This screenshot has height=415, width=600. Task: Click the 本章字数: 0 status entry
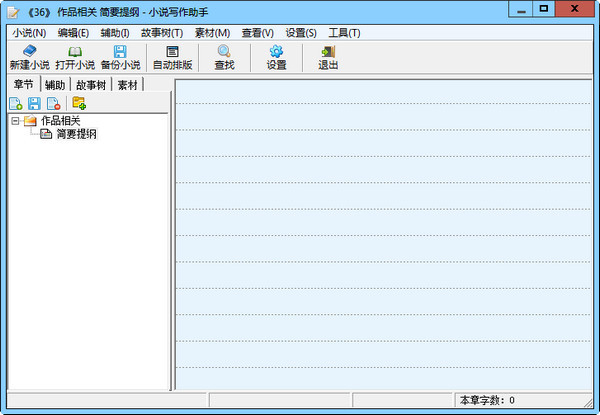coord(487,400)
